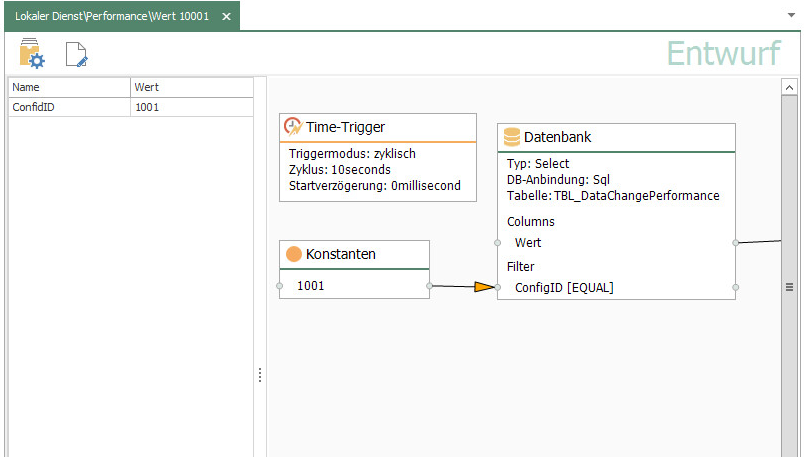Click the vertical scrollbar thumb grip
Viewport: 804px width, 457px height.
pos(789,287)
